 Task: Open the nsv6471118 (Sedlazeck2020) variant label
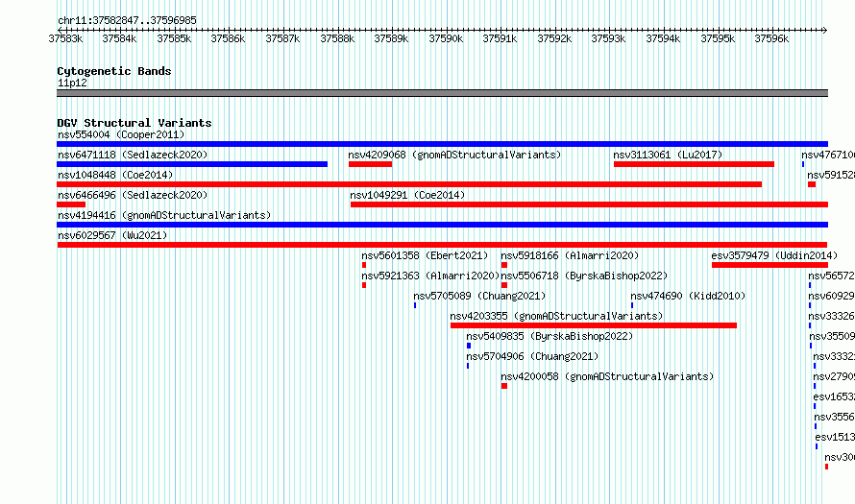tap(133, 155)
